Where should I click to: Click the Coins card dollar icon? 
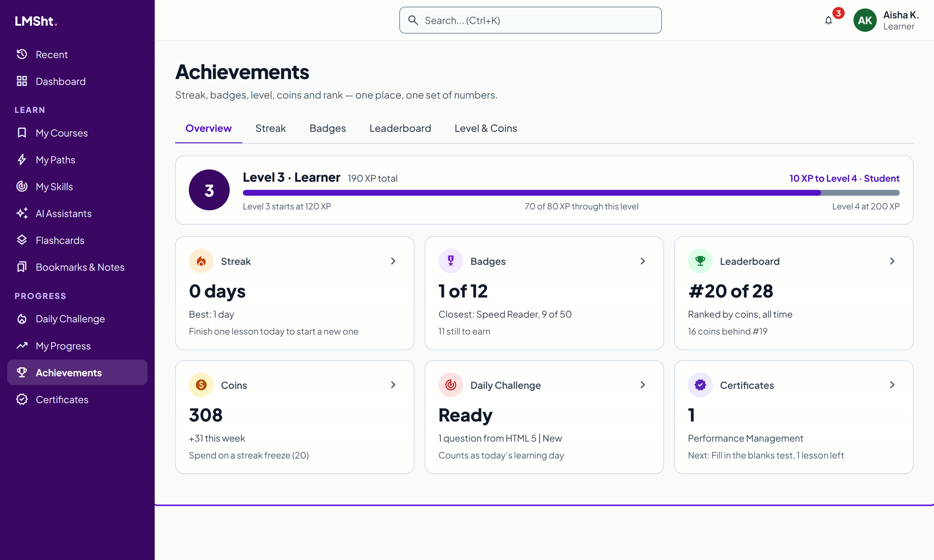coord(201,385)
